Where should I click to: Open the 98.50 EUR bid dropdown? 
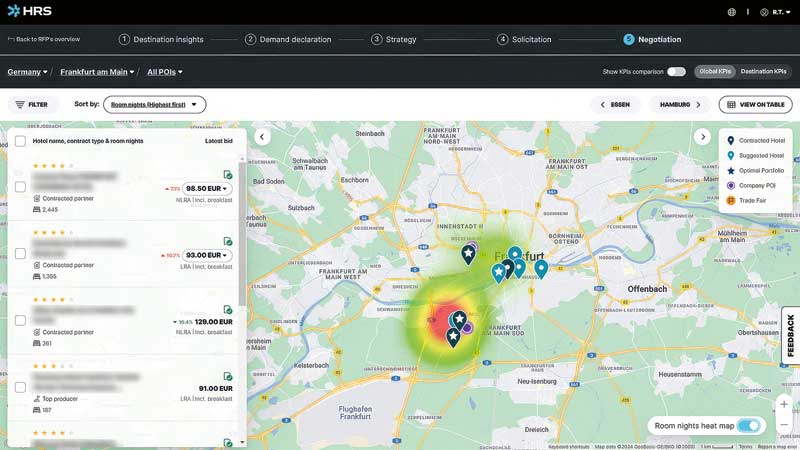click(207, 188)
